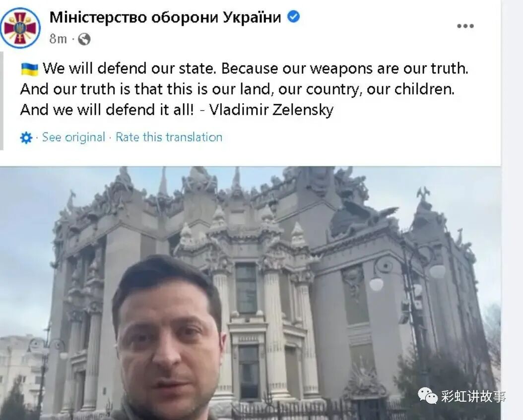Open the three-dot post options menu
Screen dimensions: 523x420
(x=465, y=26)
